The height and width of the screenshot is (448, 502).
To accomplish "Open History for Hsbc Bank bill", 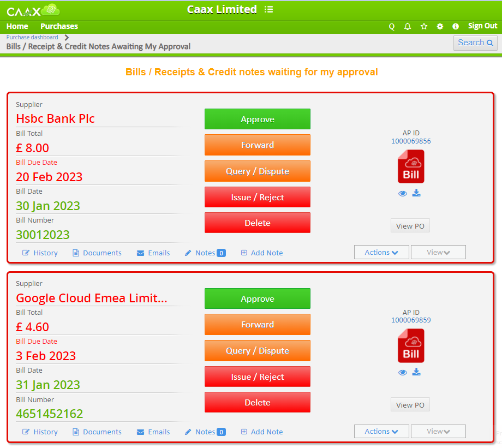I will click(x=40, y=253).
